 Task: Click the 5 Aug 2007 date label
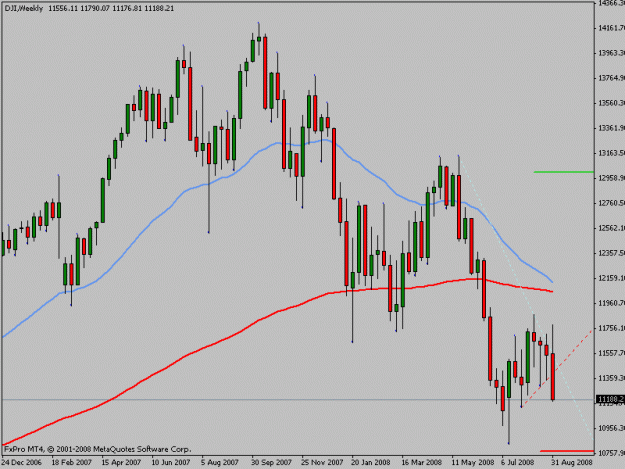(220, 462)
